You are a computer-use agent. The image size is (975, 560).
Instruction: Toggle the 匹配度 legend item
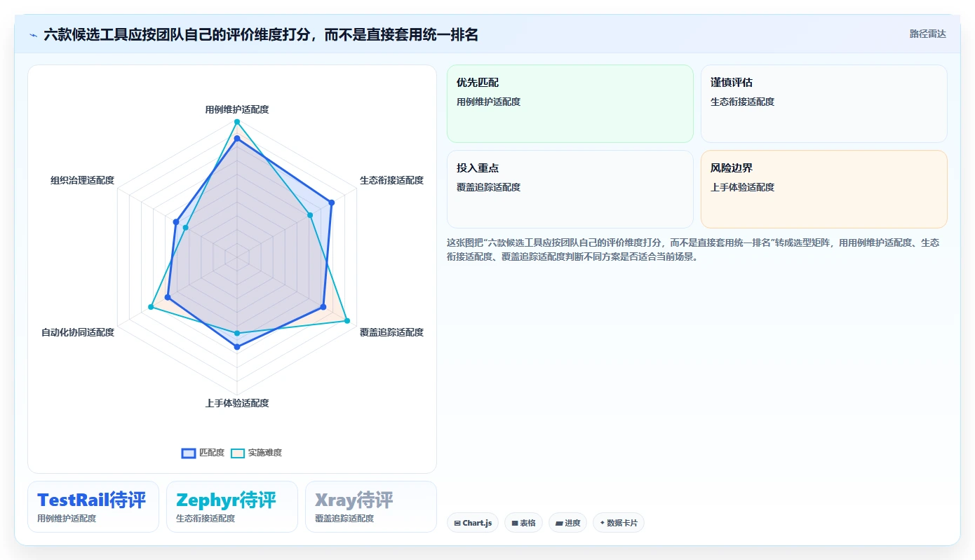click(203, 453)
